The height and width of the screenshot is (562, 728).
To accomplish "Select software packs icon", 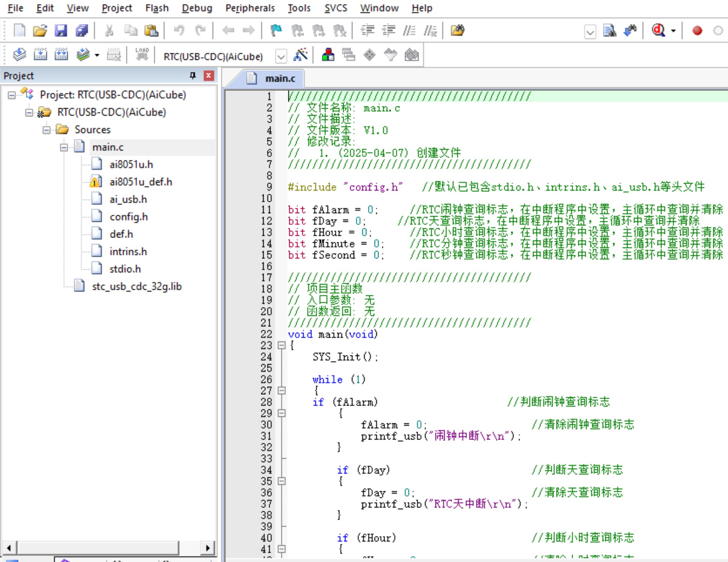I will pos(390,55).
